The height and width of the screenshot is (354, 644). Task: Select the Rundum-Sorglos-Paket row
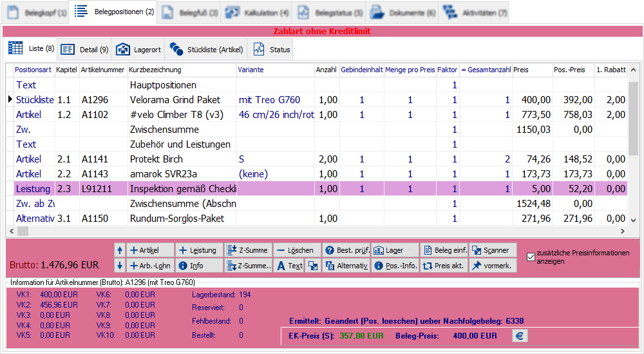[316, 219]
